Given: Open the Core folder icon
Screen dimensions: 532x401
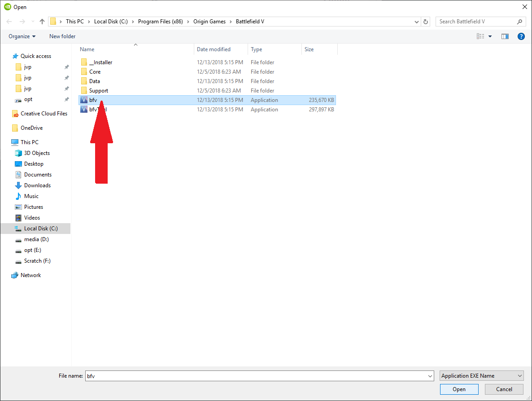Looking at the screenshot, I should tap(84, 72).
